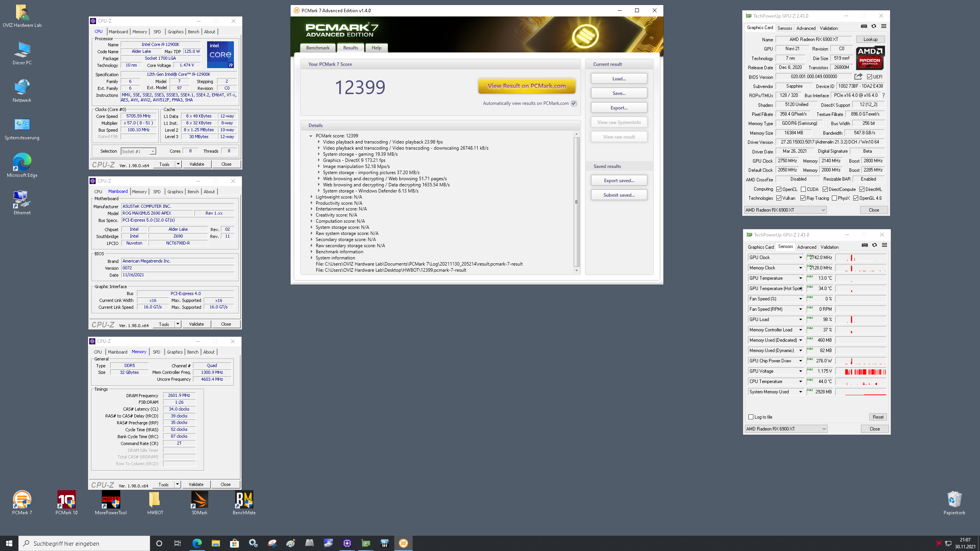980x551 pixels.
Task: Toggle the DirectCompute checkbox
Action: 825,189
